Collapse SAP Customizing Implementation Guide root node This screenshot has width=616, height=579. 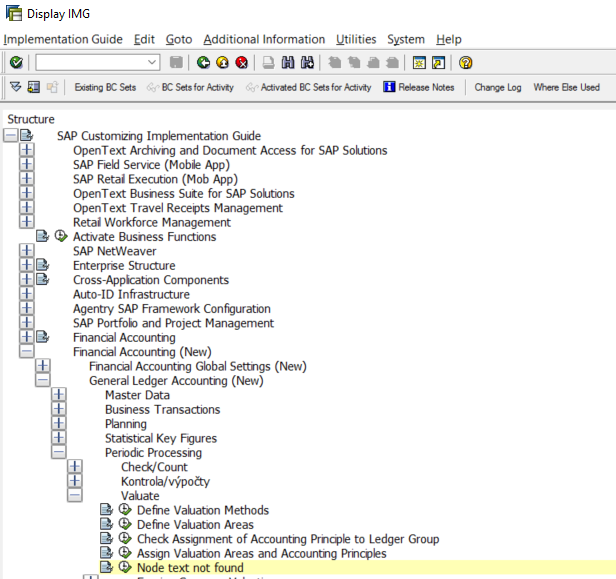point(11,136)
